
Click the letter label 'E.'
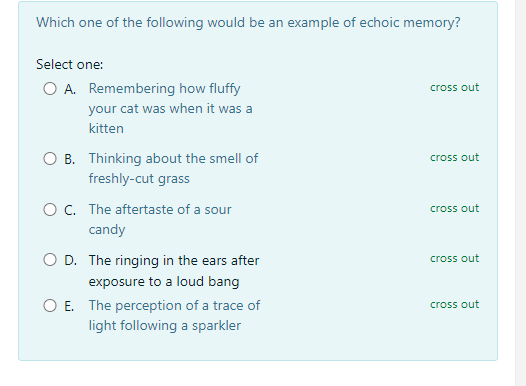point(69,307)
